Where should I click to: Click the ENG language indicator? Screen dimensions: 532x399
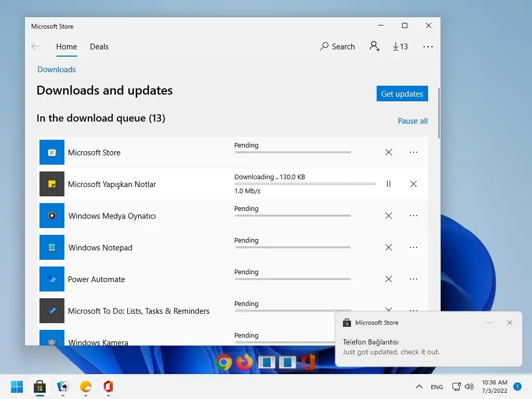coord(436,387)
